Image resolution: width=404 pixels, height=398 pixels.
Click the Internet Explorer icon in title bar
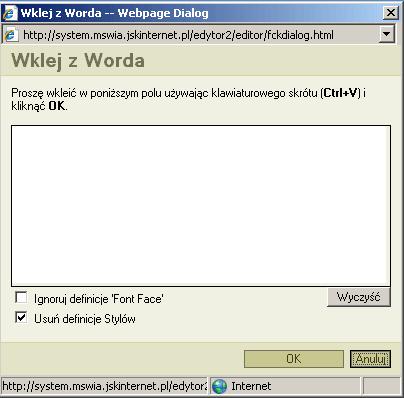[x=9, y=13]
